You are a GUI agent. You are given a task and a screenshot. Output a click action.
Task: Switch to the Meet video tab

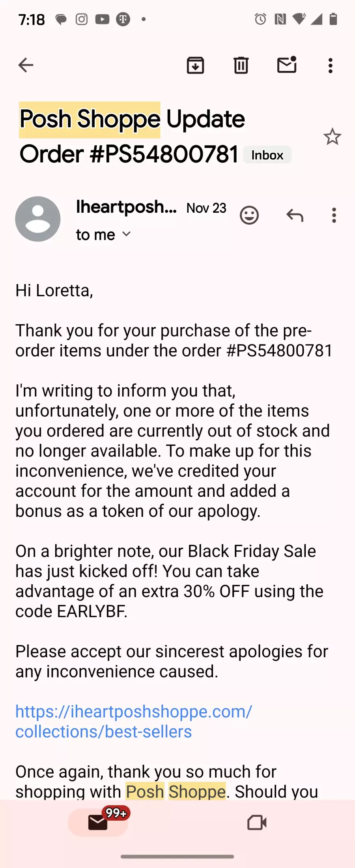tap(257, 823)
